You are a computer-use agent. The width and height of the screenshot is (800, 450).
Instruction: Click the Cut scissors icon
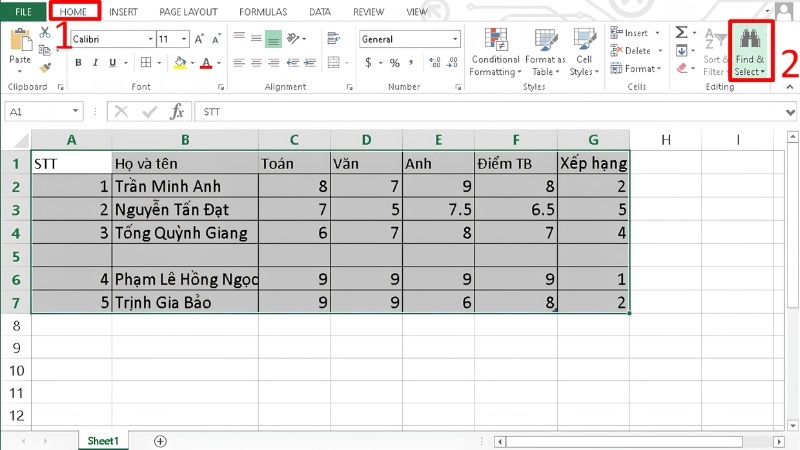tap(45, 33)
